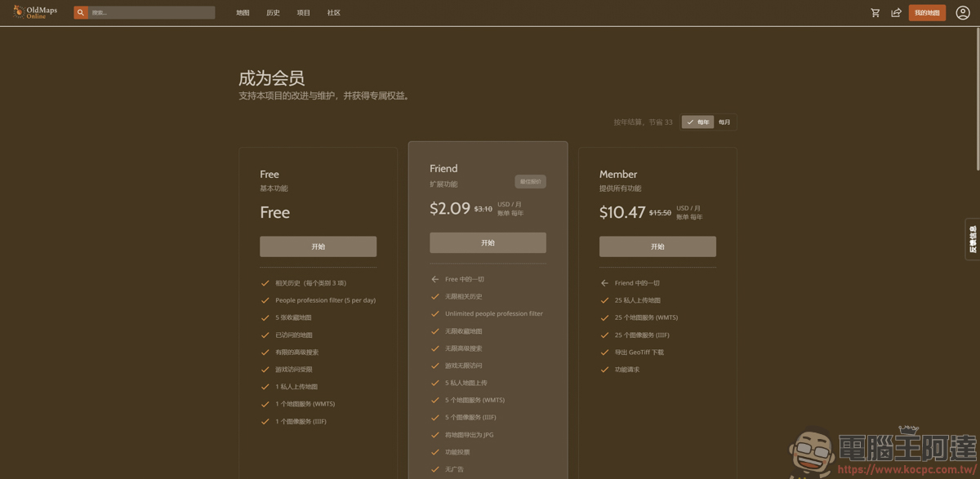
Task: Click Unlimited people profession filter row
Action: [494, 313]
